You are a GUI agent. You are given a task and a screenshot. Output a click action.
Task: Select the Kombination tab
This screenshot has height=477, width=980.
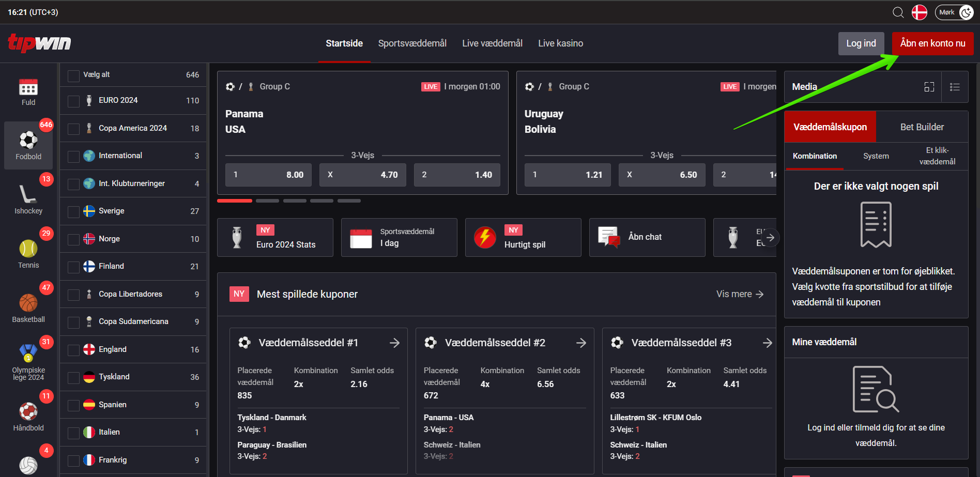(x=815, y=156)
